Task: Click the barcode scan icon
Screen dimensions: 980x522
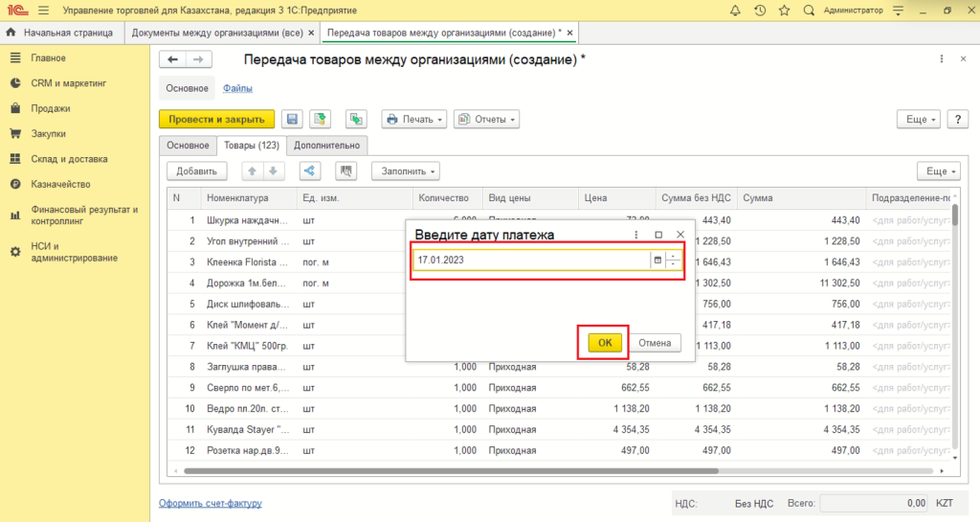Action: point(345,170)
